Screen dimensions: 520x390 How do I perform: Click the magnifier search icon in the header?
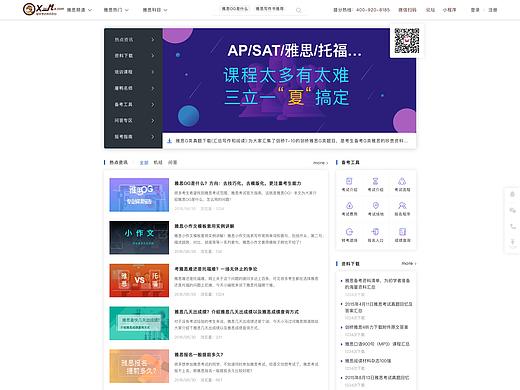pos(299,10)
